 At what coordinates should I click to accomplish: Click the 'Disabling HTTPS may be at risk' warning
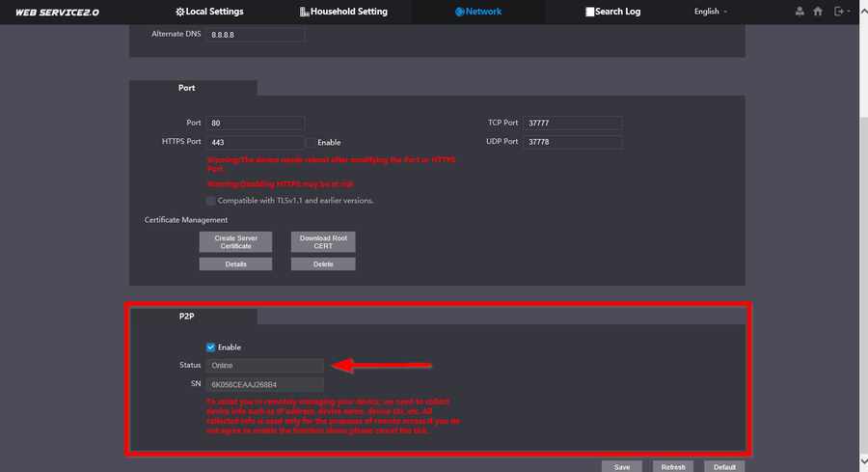pyautogui.click(x=280, y=184)
